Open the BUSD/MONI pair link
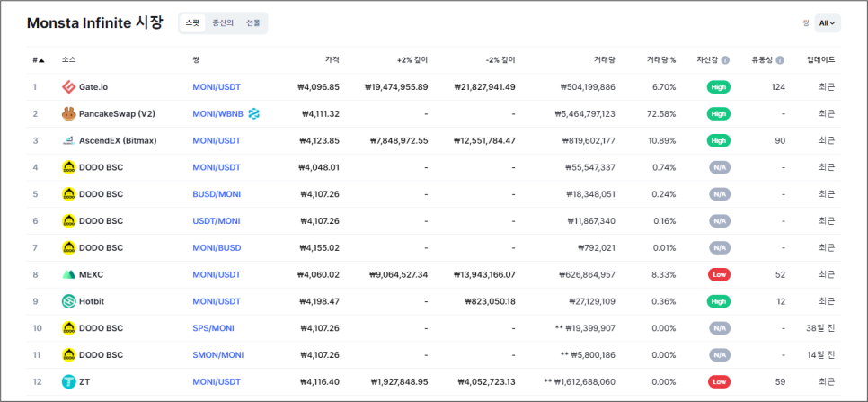The image size is (868, 402). coord(217,194)
